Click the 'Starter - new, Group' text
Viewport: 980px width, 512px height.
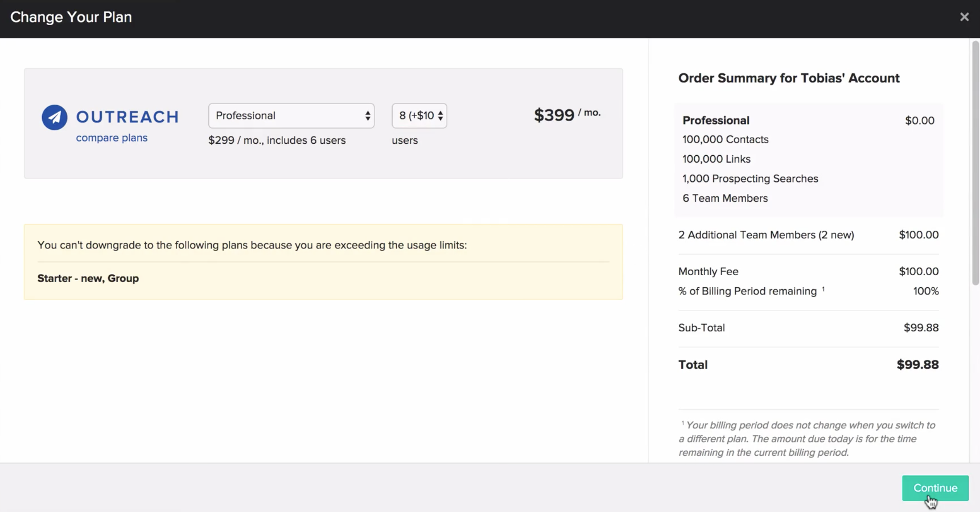pyautogui.click(x=88, y=278)
